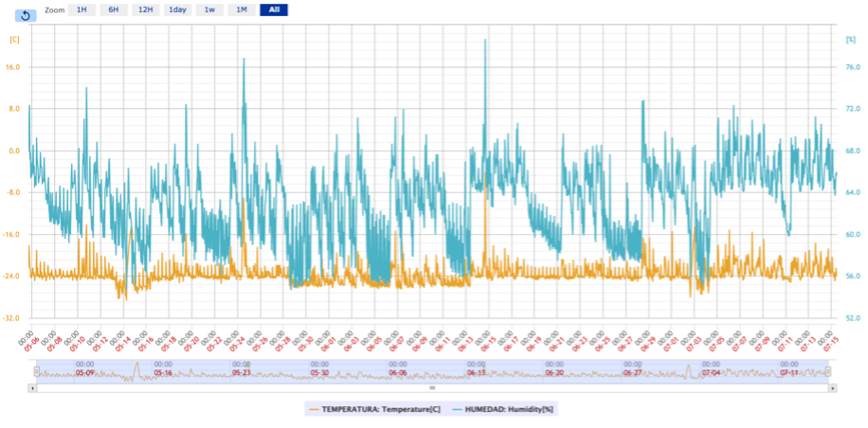The image size is (868, 428).
Task: Click the scrollbar left arrow
Action: (33, 387)
